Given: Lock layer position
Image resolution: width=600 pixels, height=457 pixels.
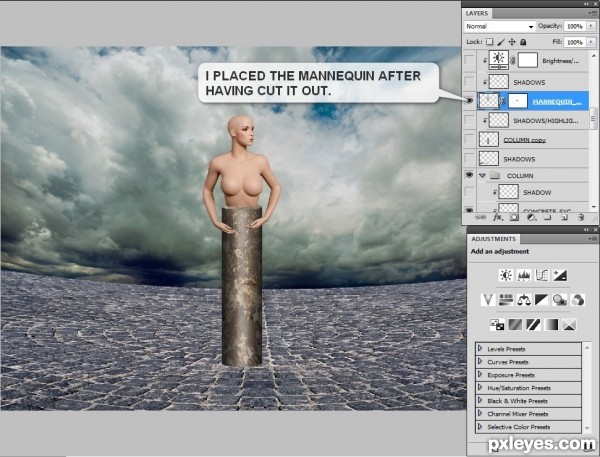Looking at the screenshot, I should pyautogui.click(x=512, y=42).
